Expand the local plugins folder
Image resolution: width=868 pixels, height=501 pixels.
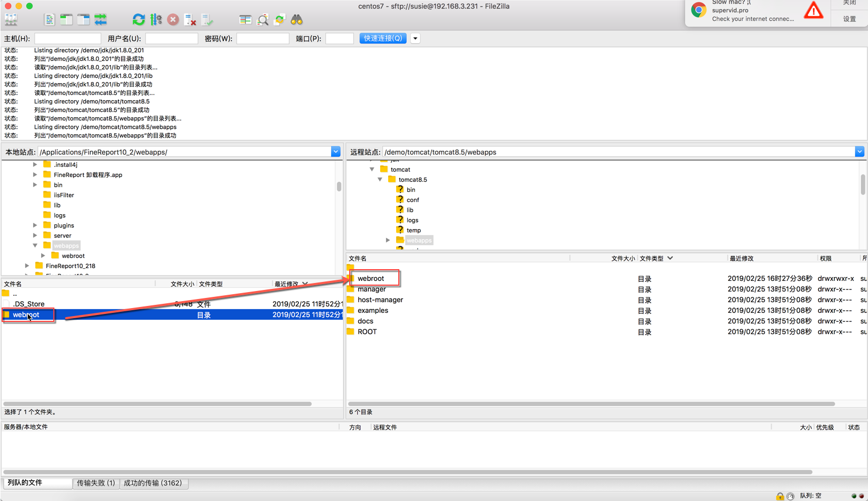(x=35, y=225)
